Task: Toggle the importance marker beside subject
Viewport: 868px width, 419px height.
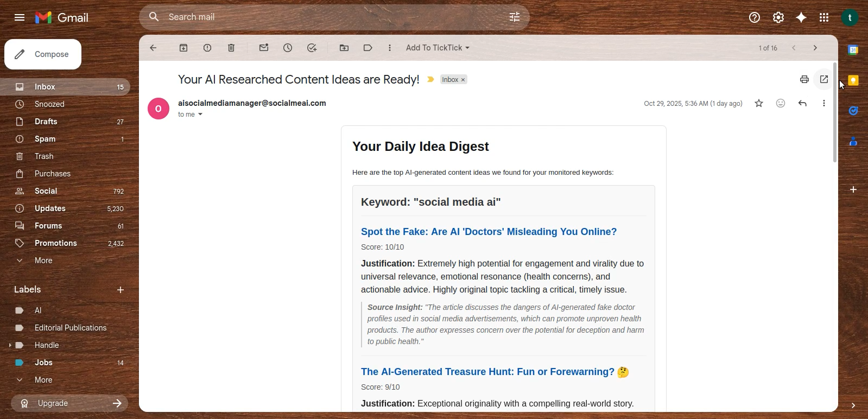Action: tap(430, 80)
